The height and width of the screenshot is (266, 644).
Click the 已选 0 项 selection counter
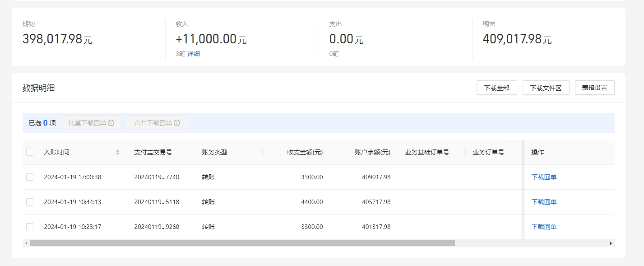42,123
